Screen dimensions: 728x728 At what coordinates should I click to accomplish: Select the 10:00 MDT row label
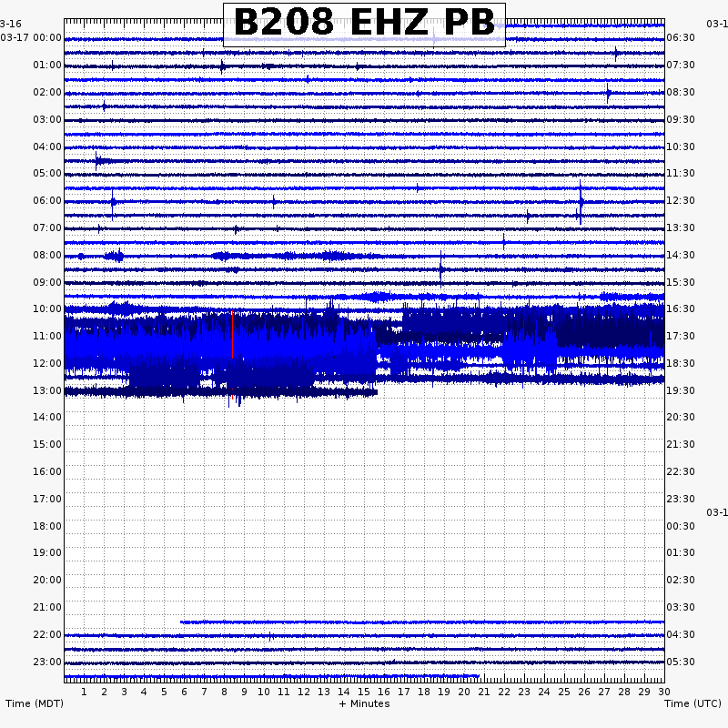(x=47, y=308)
